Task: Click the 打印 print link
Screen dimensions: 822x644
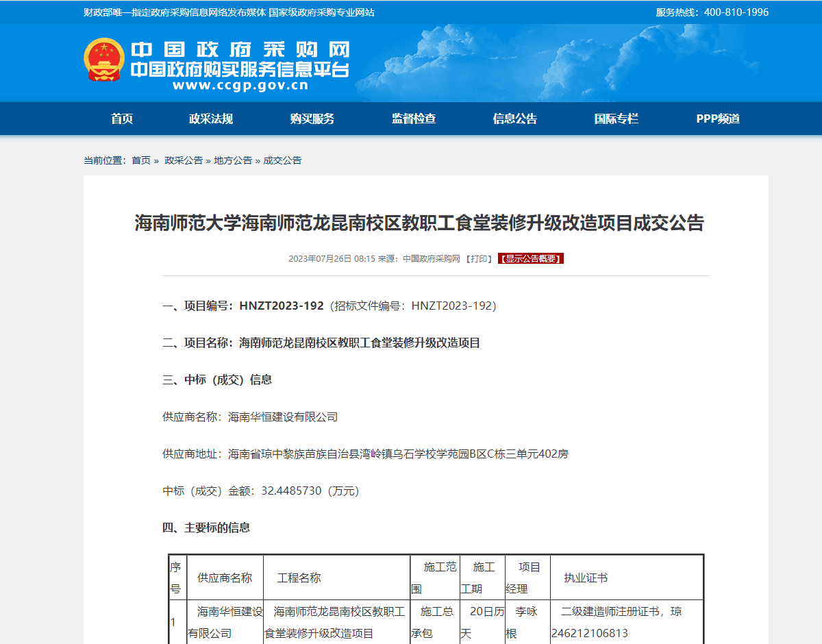Action: (x=480, y=259)
